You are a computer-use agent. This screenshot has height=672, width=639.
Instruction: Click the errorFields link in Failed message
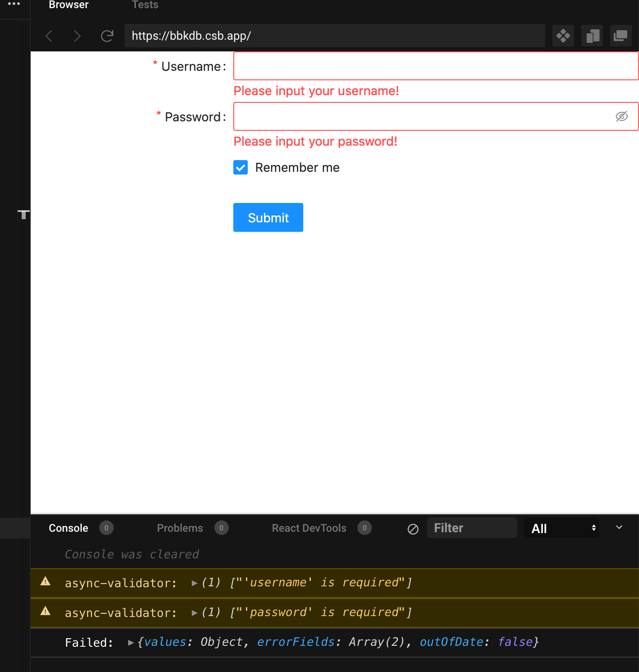pyautogui.click(x=296, y=642)
